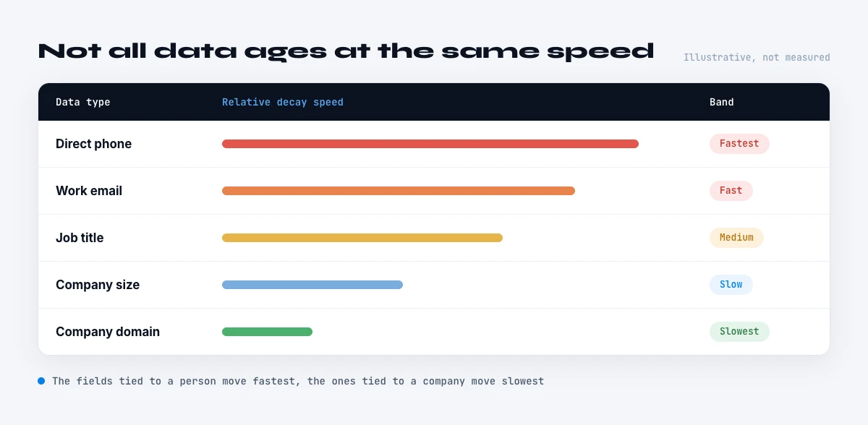Select the yellow Job title decay bar

362,238
